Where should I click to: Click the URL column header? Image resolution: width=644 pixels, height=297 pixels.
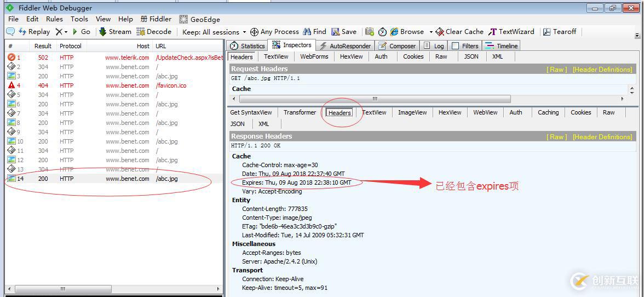pyautogui.click(x=188, y=46)
